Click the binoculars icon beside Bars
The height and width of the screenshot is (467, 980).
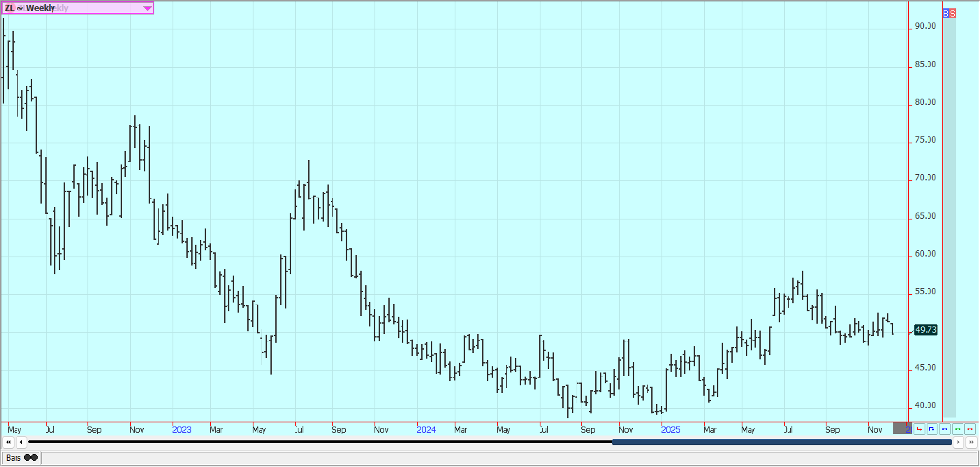31,457
